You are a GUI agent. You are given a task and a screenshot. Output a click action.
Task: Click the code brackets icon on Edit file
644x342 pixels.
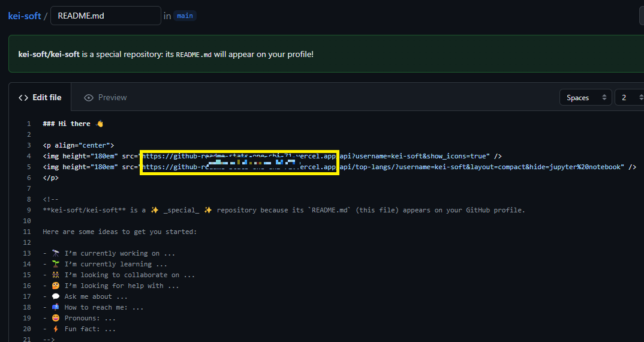(23, 98)
